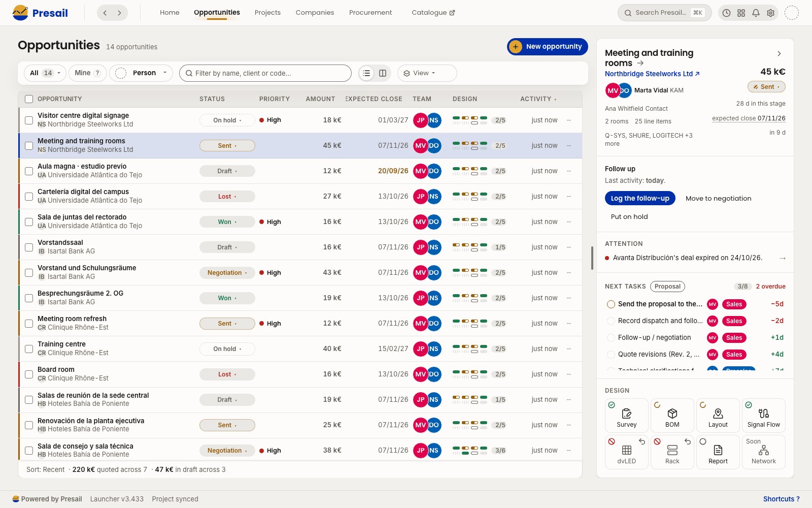Open the Report design tool

point(718,452)
